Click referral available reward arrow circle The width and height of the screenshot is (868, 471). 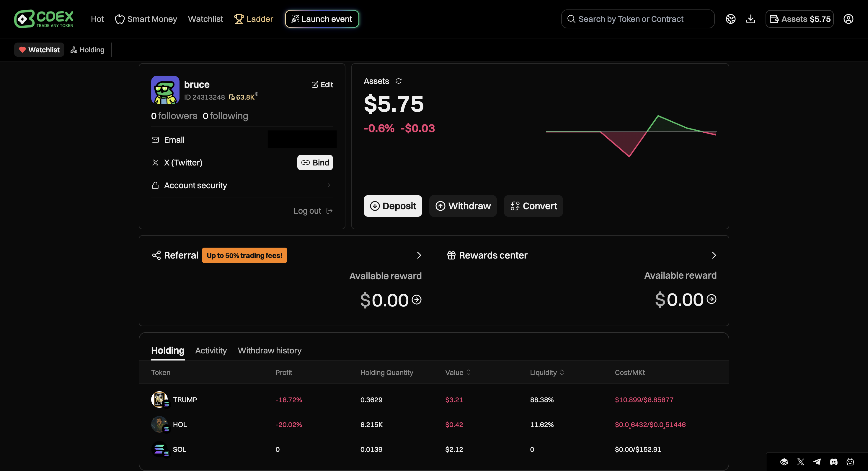coord(417,299)
